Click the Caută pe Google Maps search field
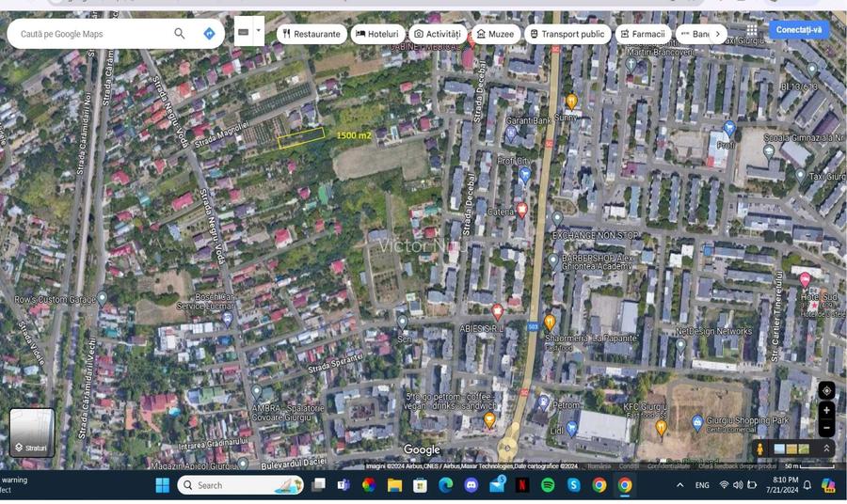 [89, 34]
